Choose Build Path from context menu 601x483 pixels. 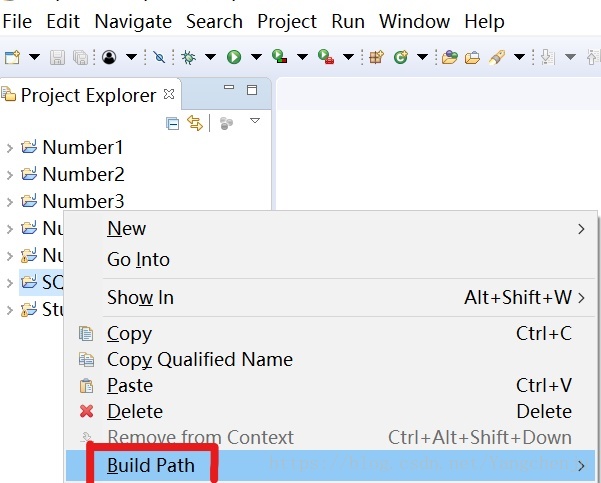151,465
